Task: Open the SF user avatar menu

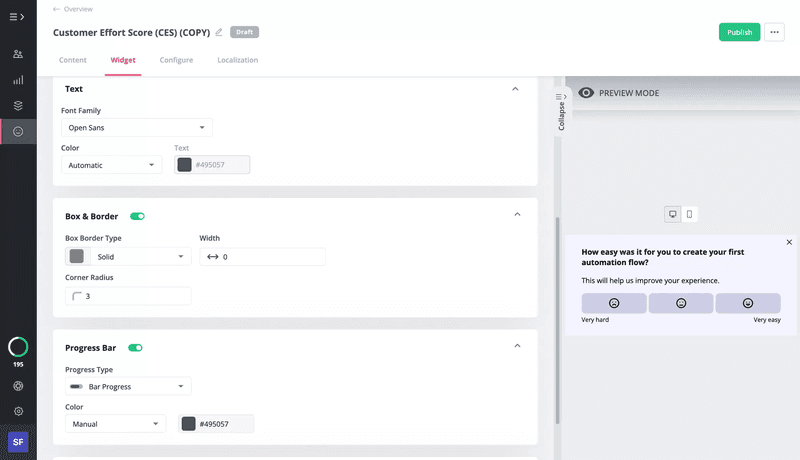Action: (18, 442)
